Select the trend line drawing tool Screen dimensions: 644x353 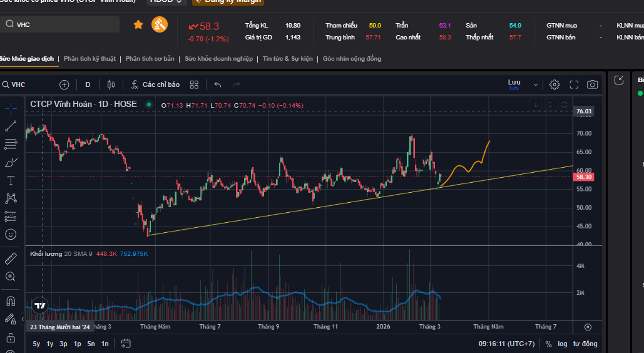(11, 126)
